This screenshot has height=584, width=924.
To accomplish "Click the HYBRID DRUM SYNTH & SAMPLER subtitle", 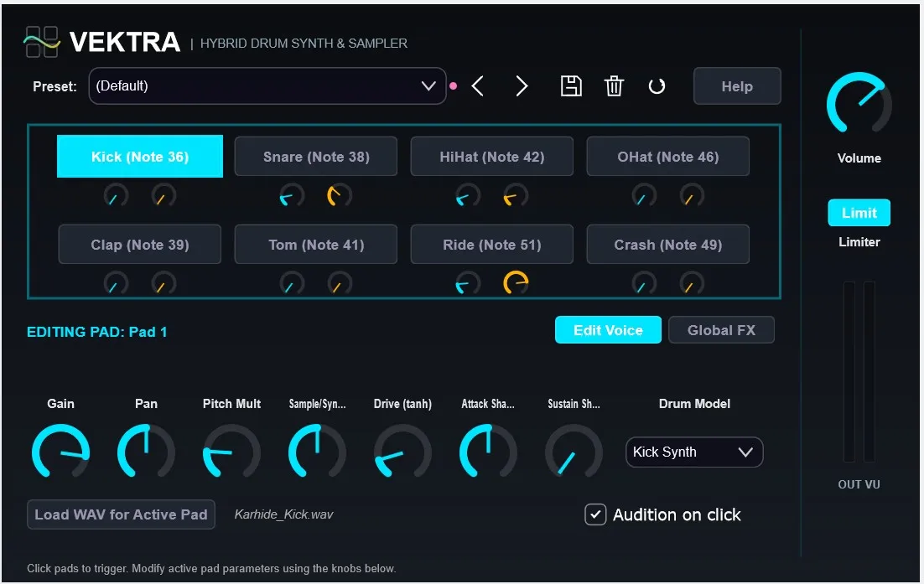I will tap(304, 43).
